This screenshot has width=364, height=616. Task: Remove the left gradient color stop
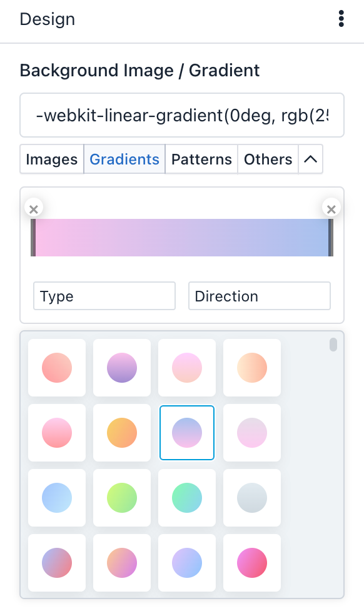tap(34, 208)
